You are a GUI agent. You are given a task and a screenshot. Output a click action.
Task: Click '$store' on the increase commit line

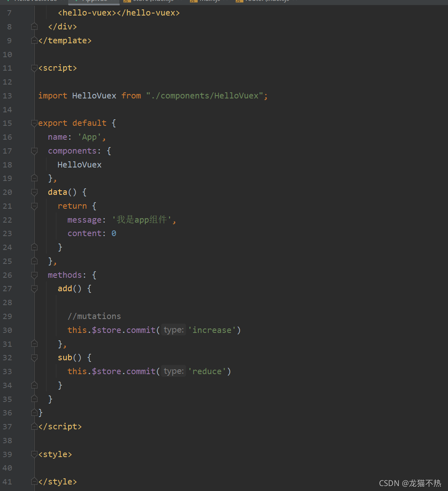[107, 330]
